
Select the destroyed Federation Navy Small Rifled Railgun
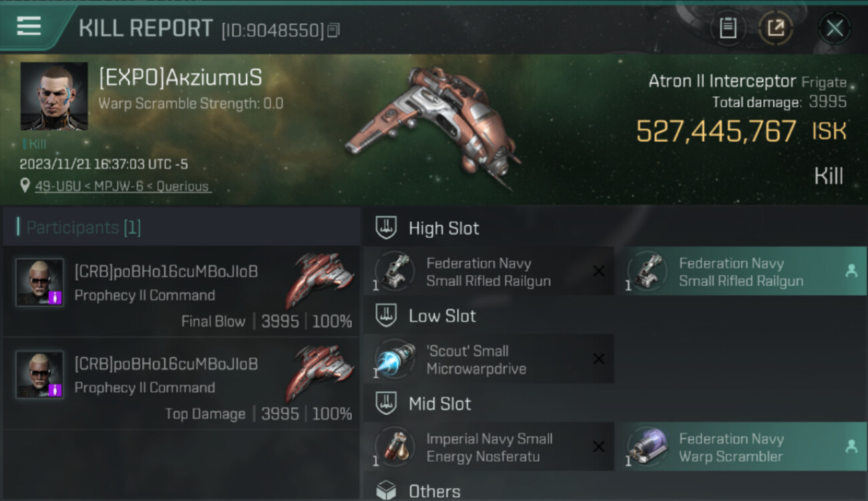pyautogui.click(x=489, y=271)
